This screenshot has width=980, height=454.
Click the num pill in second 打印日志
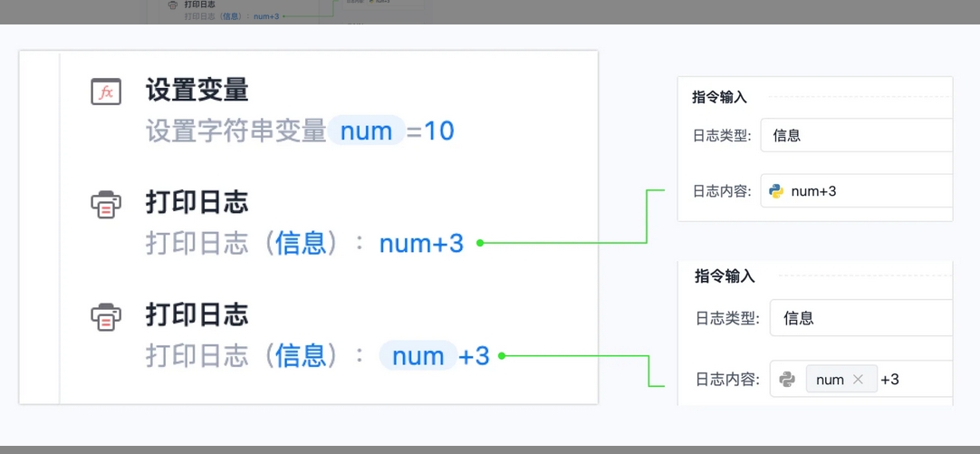(418, 356)
